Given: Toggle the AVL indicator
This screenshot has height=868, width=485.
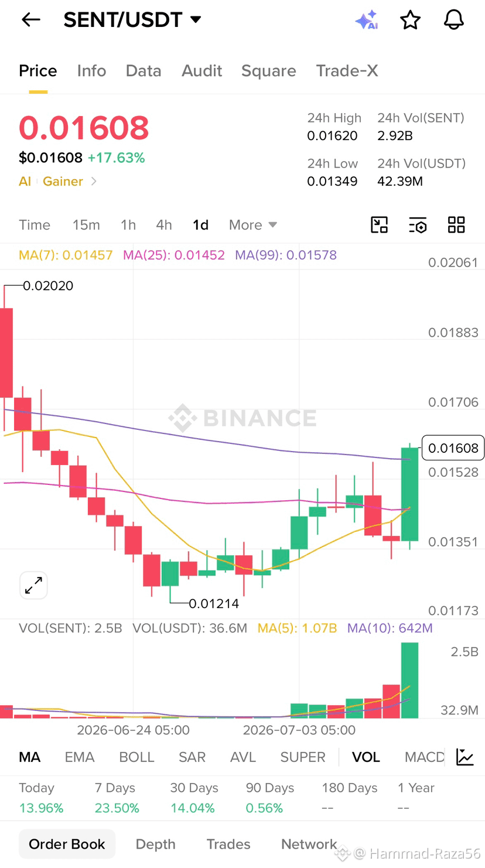Looking at the screenshot, I should pyautogui.click(x=243, y=757).
